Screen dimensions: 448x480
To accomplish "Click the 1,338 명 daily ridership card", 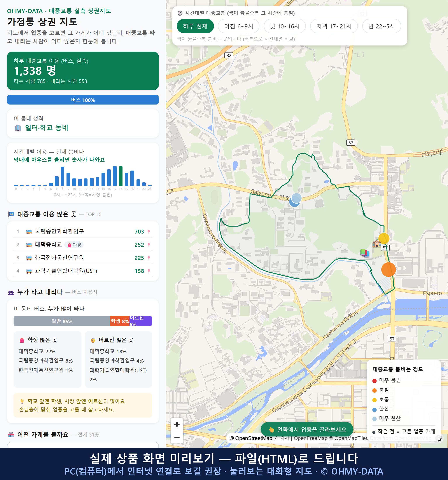I will (x=83, y=71).
